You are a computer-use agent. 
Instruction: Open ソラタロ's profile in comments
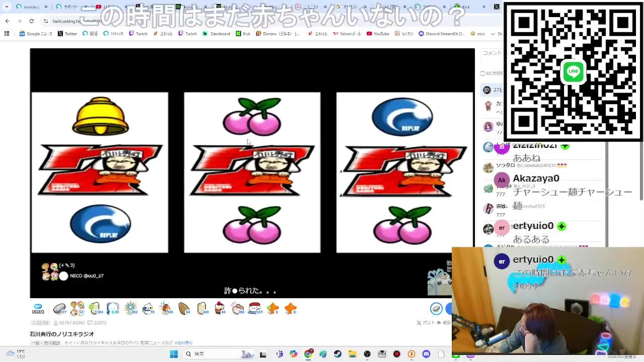pos(505,165)
